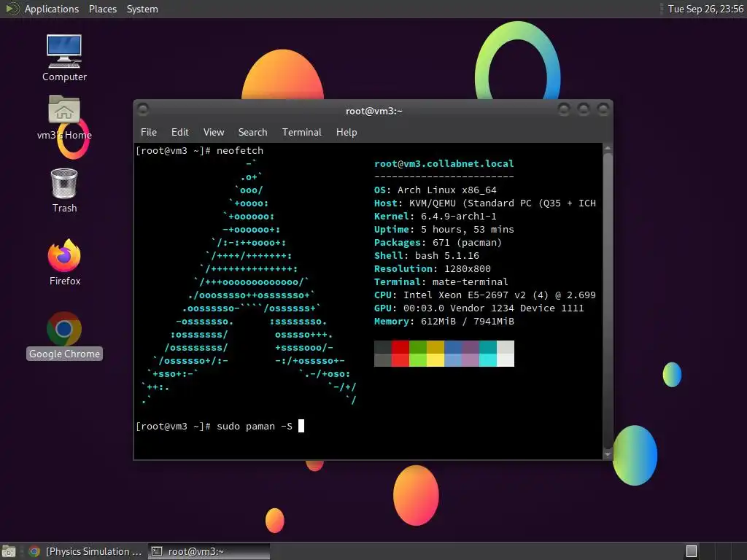Switch to Physics Simulation taskbar window
Image resolution: width=747 pixels, height=560 pixels.
[x=86, y=551]
